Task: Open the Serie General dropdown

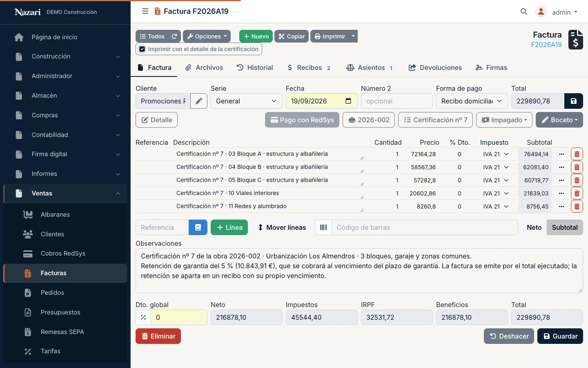Action: tap(247, 101)
